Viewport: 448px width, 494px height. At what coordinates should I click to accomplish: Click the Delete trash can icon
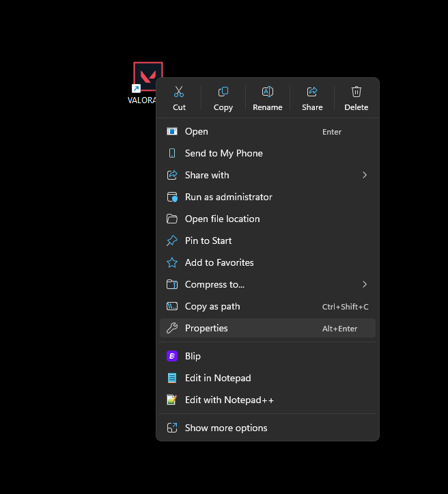(x=356, y=92)
